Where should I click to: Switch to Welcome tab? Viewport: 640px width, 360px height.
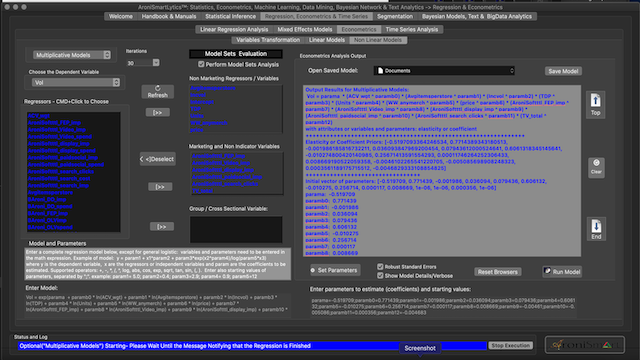tap(121, 16)
